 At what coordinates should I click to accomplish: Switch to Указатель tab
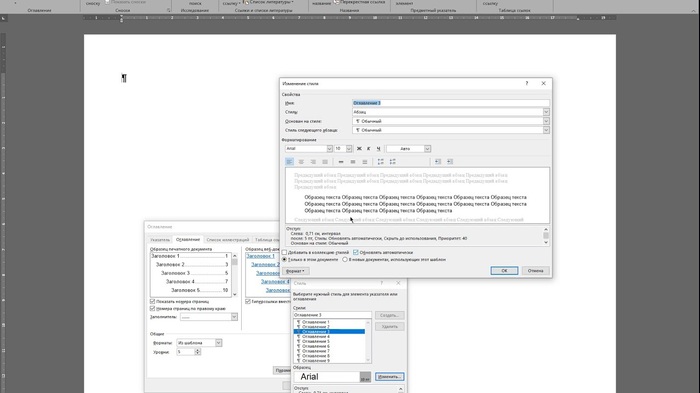(x=160, y=240)
